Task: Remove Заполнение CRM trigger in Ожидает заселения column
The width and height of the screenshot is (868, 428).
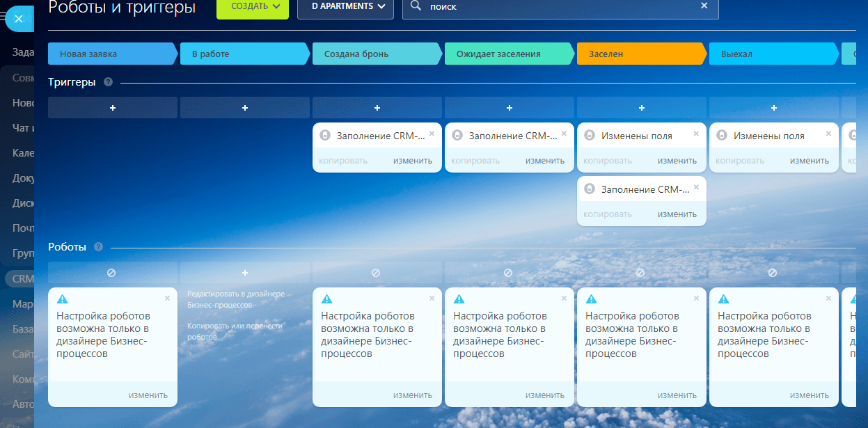Action: click(x=564, y=133)
